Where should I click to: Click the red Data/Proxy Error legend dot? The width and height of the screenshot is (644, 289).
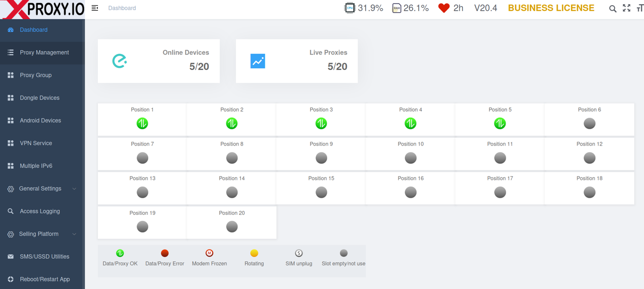coord(165,253)
